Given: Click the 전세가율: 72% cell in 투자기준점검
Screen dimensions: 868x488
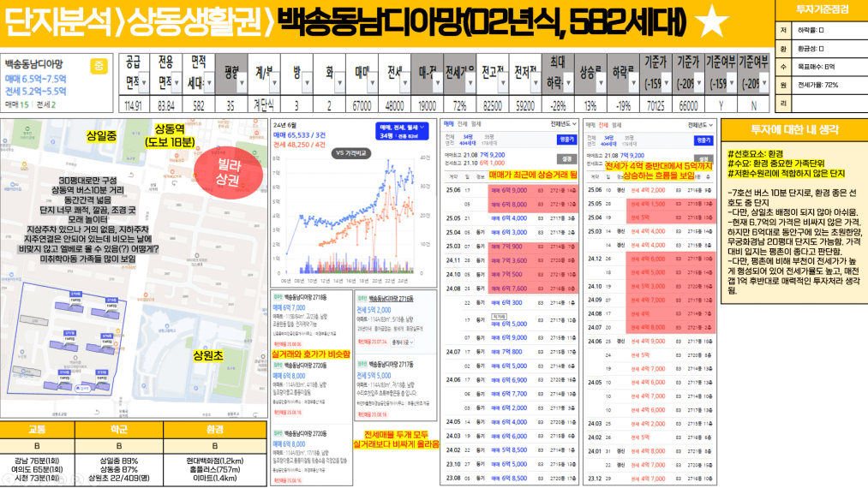Looking at the screenshot, I should pyautogui.click(x=830, y=86).
